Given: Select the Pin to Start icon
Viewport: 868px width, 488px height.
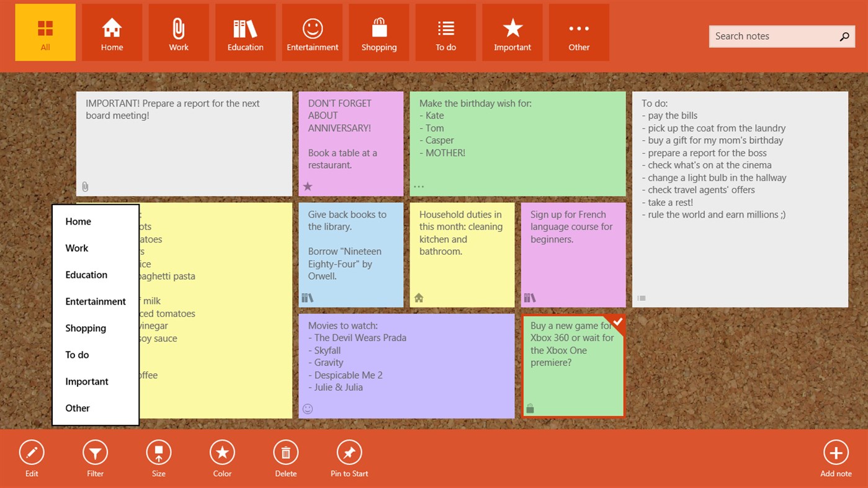Looking at the screenshot, I should (349, 452).
